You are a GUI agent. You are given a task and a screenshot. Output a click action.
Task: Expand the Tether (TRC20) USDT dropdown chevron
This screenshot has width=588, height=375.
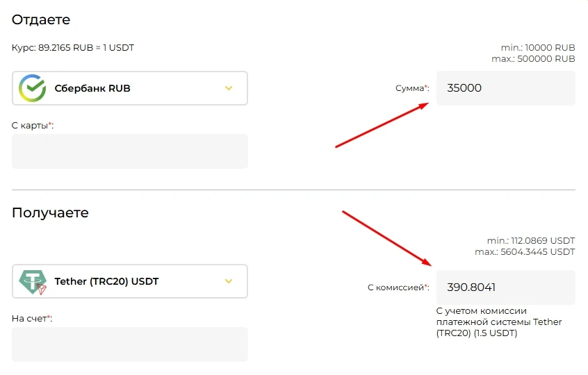click(229, 281)
